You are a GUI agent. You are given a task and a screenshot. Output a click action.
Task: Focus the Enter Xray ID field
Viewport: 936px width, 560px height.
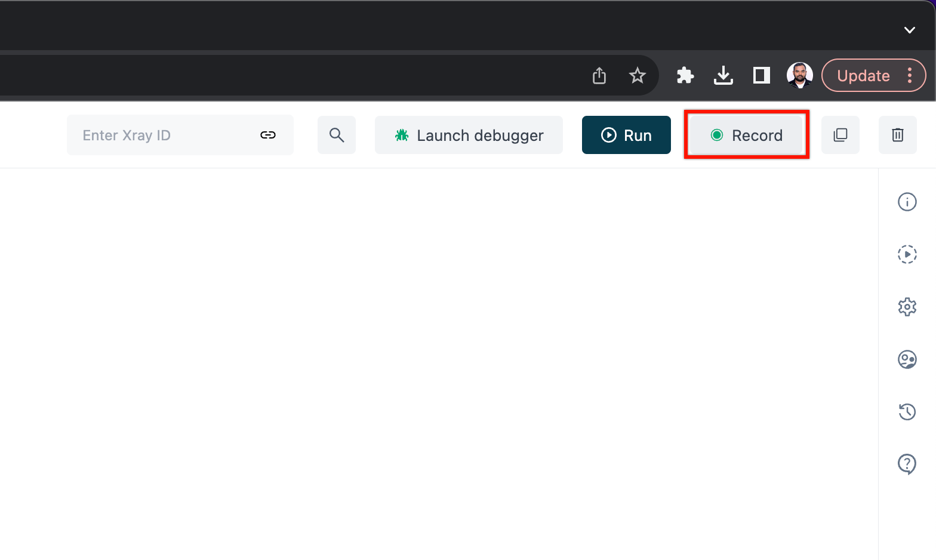[x=180, y=135]
